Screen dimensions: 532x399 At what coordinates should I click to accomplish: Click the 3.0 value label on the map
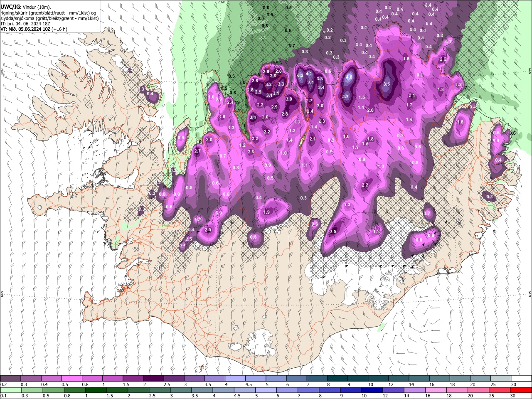tap(289, 99)
